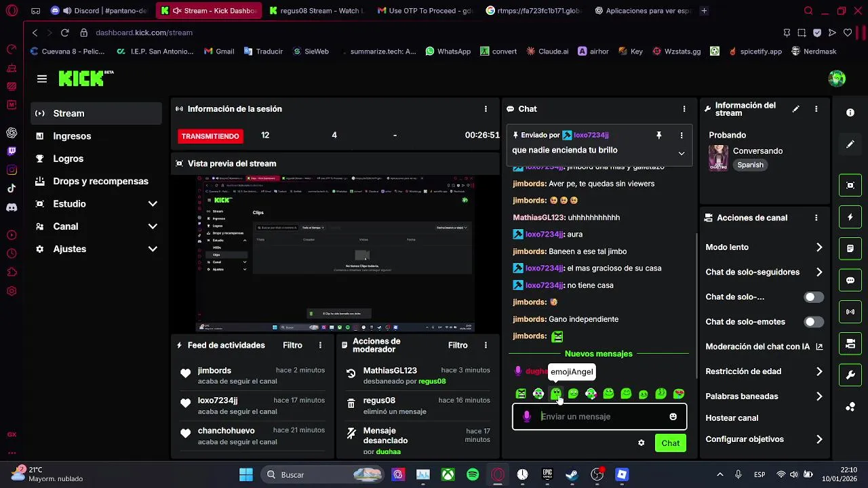The height and width of the screenshot is (488, 868).
Task: Open Modo lento options arrow
Action: pos(819,247)
